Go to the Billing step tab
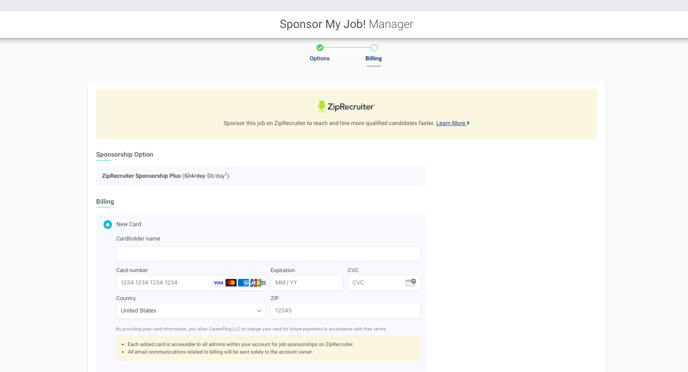This screenshot has width=688, height=372. point(373,58)
